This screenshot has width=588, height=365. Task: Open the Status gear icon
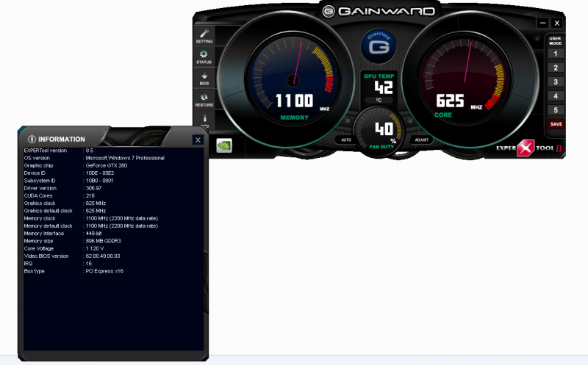(204, 57)
